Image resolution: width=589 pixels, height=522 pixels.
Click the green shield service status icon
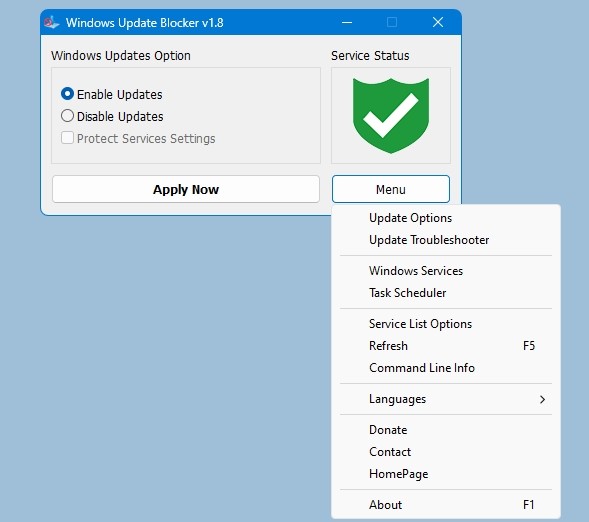pos(391,115)
